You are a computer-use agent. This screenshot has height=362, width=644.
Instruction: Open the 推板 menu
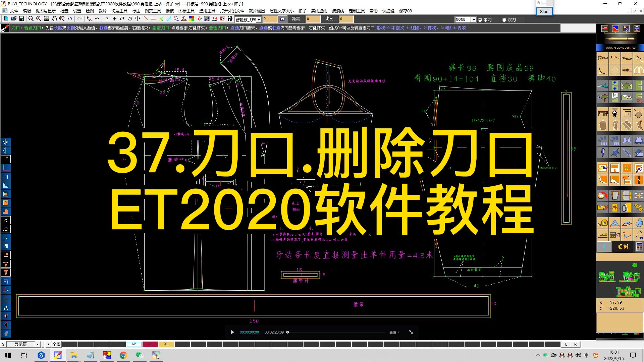coord(170,11)
